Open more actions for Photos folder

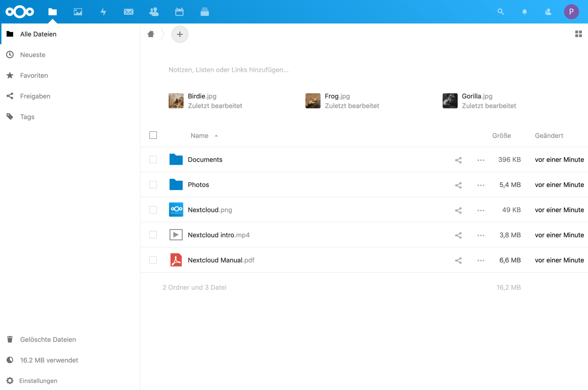coord(481,185)
